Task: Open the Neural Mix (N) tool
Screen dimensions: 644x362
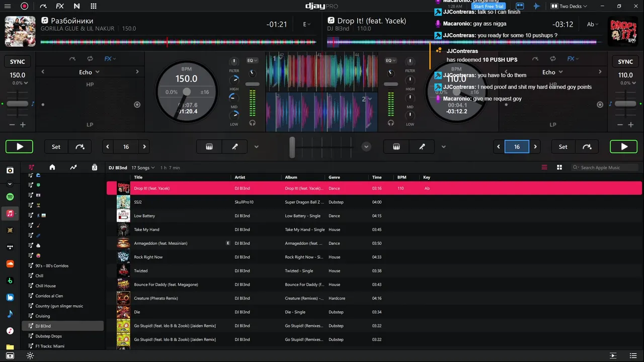Action: point(76,6)
